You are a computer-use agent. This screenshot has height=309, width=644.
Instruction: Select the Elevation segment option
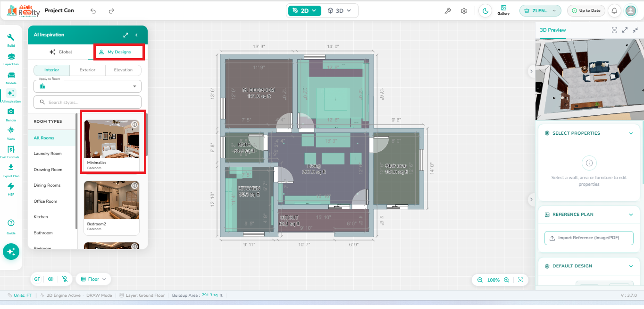[x=123, y=70]
